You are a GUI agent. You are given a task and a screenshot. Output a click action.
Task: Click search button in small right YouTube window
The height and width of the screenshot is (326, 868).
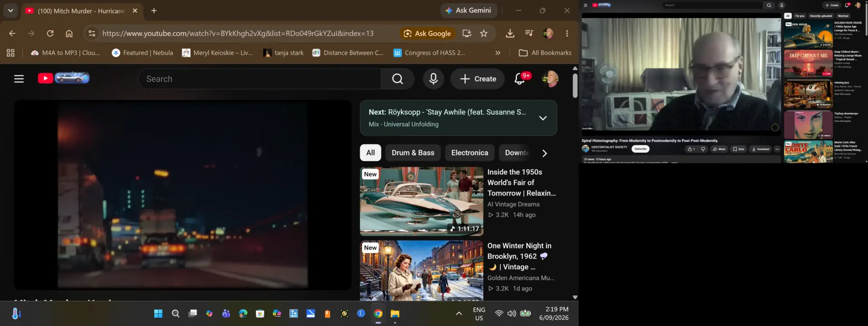click(769, 5)
